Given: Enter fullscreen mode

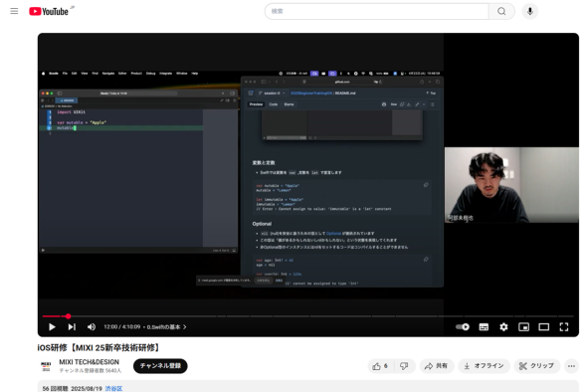Looking at the screenshot, I should [564, 327].
